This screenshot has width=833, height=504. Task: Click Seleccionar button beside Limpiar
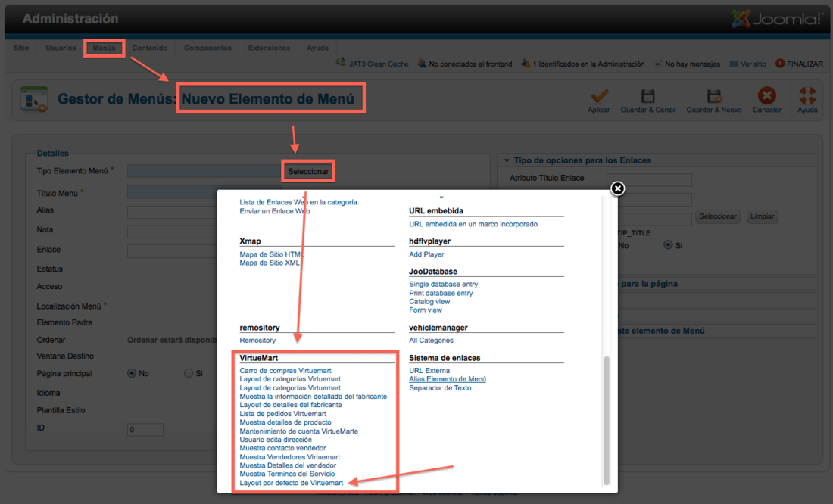[x=718, y=216]
